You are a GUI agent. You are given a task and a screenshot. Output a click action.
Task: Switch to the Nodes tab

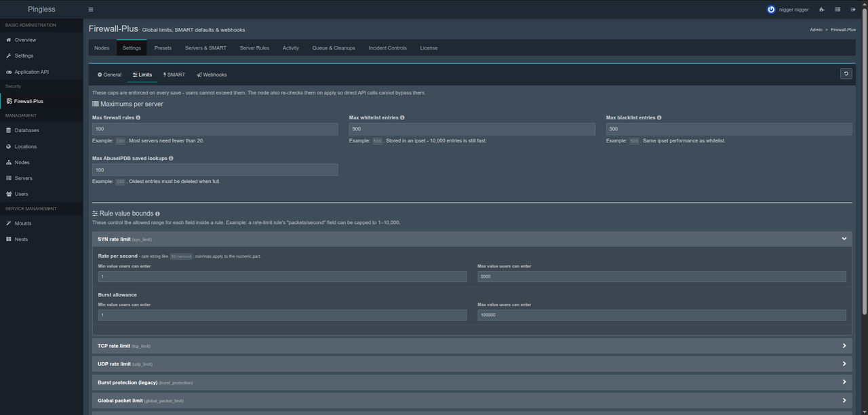(x=102, y=48)
